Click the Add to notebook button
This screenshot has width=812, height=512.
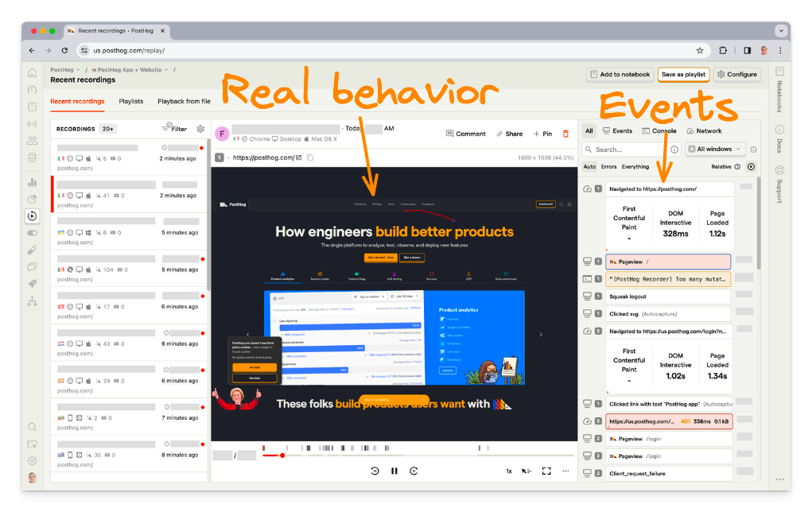620,75
